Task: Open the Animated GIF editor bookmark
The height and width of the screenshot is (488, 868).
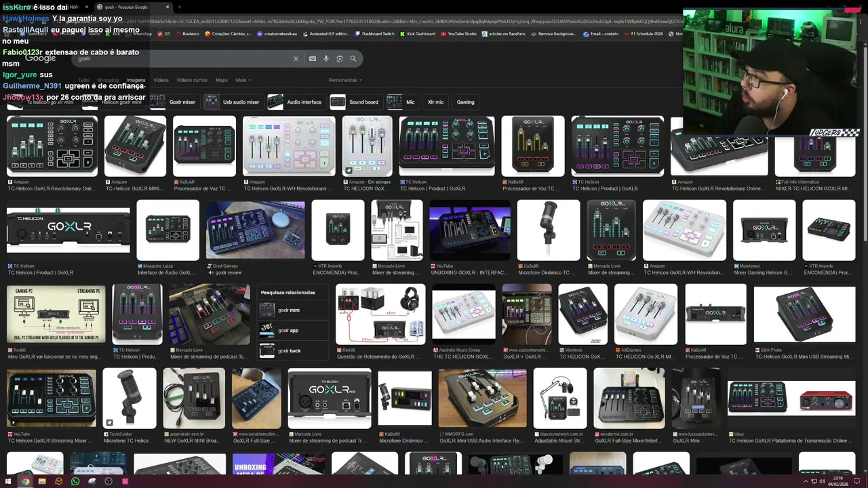Action: [x=325, y=34]
